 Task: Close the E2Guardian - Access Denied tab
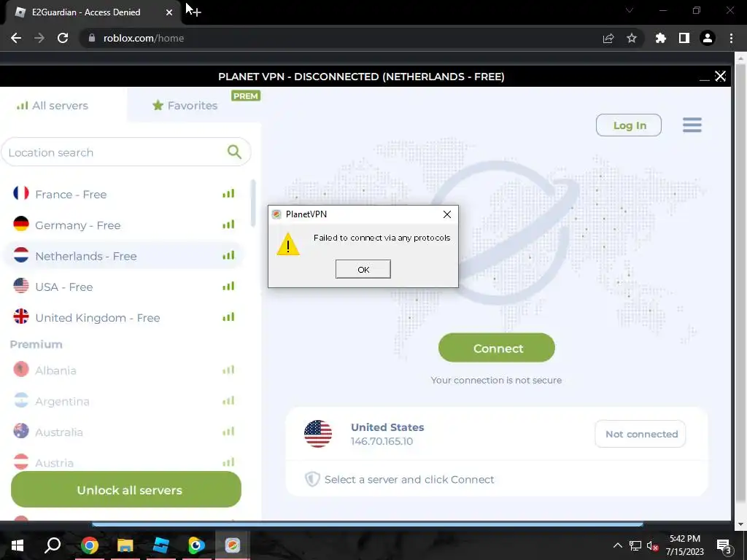click(169, 12)
